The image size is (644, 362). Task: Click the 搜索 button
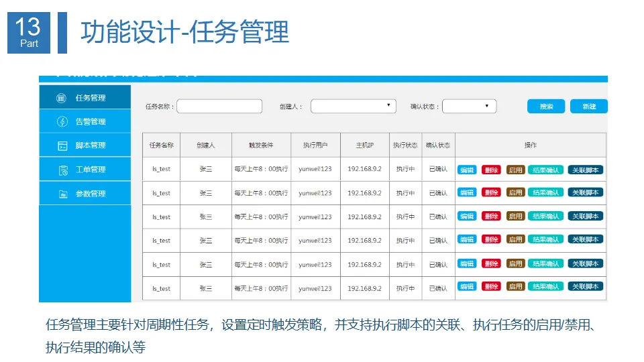546,107
